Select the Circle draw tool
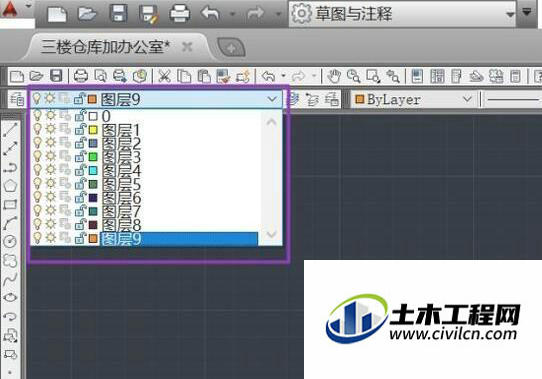542x379 pixels. 10,241
